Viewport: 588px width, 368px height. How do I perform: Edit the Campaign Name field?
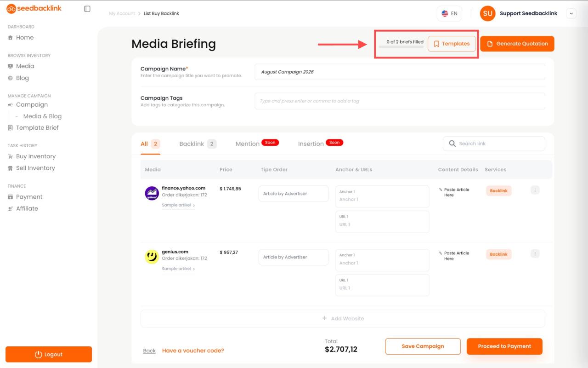[x=400, y=72]
